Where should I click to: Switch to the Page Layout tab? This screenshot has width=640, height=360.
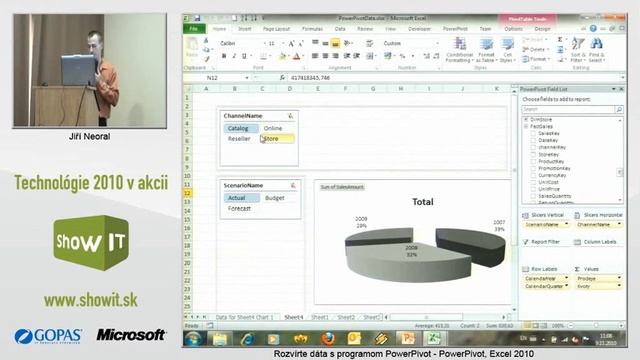click(x=276, y=29)
